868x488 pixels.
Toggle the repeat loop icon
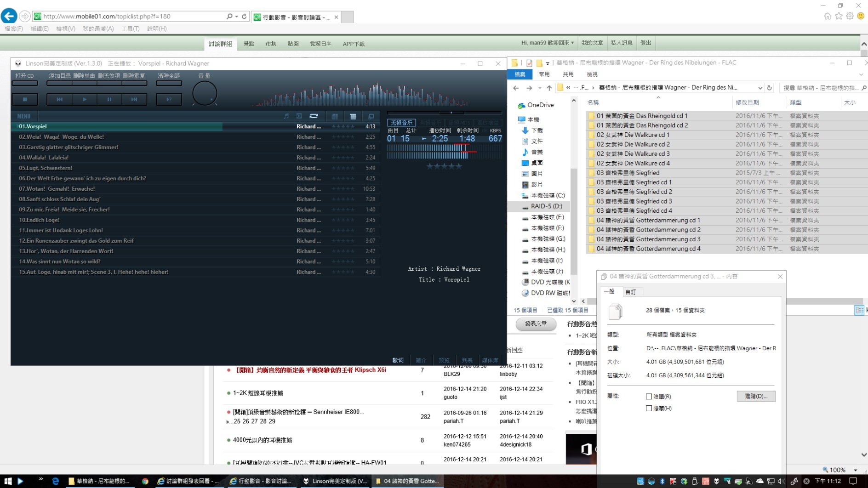(314, 116)
